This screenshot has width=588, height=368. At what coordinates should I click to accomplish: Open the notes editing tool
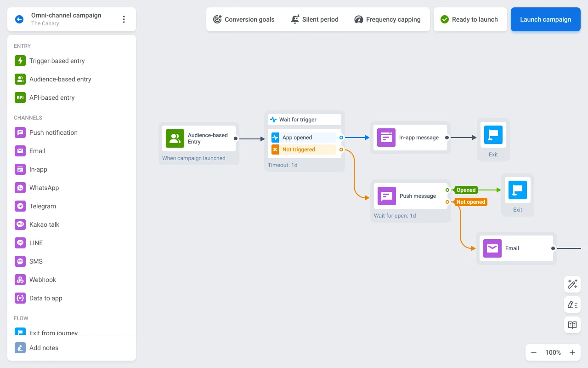572,305
